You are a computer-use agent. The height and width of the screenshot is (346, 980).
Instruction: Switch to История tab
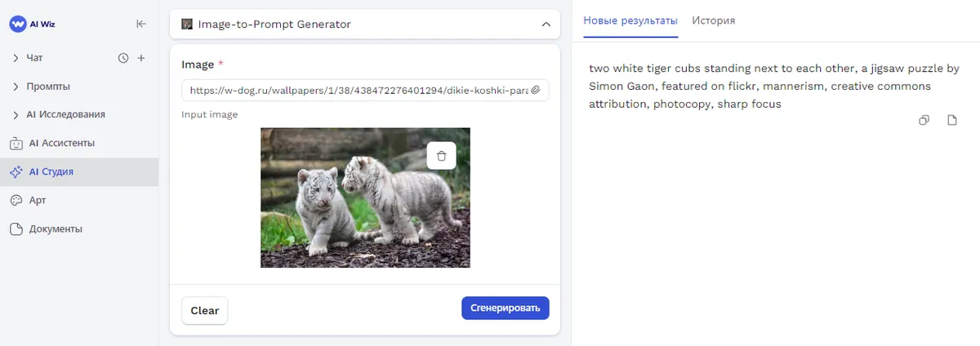(x=714, y=20)
